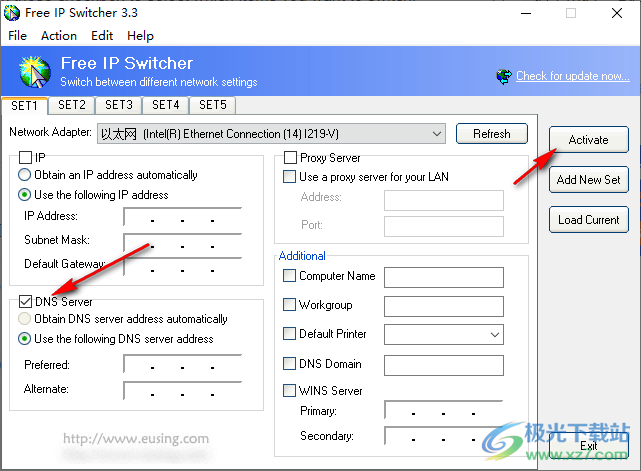641x471 pixels.
Task: Select Obtain DNS server address automatically
Action: point(25,318)
